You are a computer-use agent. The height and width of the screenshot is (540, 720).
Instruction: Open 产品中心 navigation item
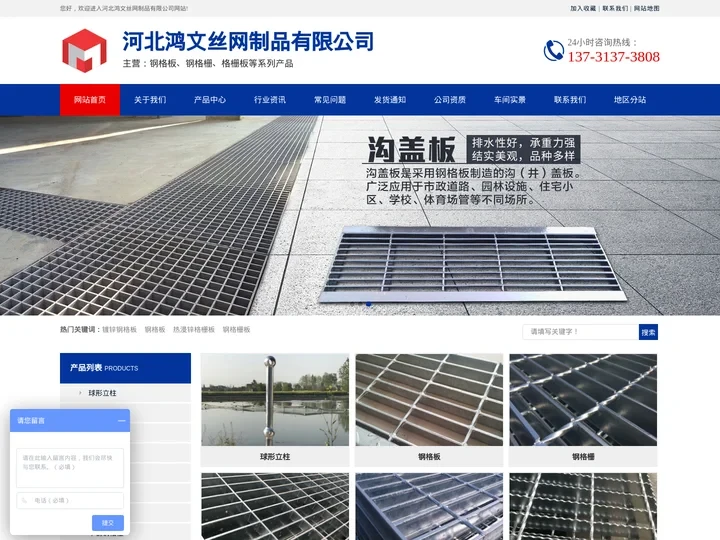[x=210, y=100]
